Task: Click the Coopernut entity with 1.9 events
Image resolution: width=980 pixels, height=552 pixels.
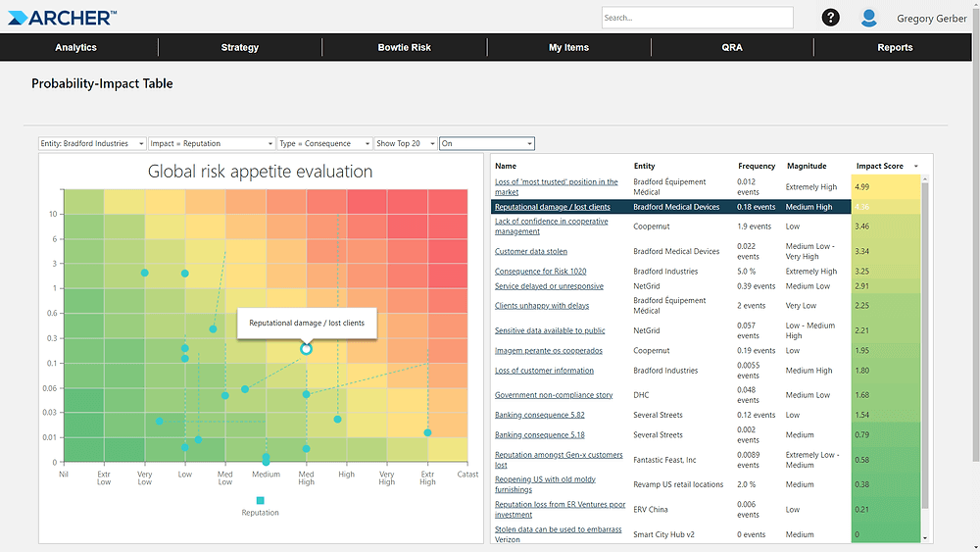Action: click(x=652, y=226)
